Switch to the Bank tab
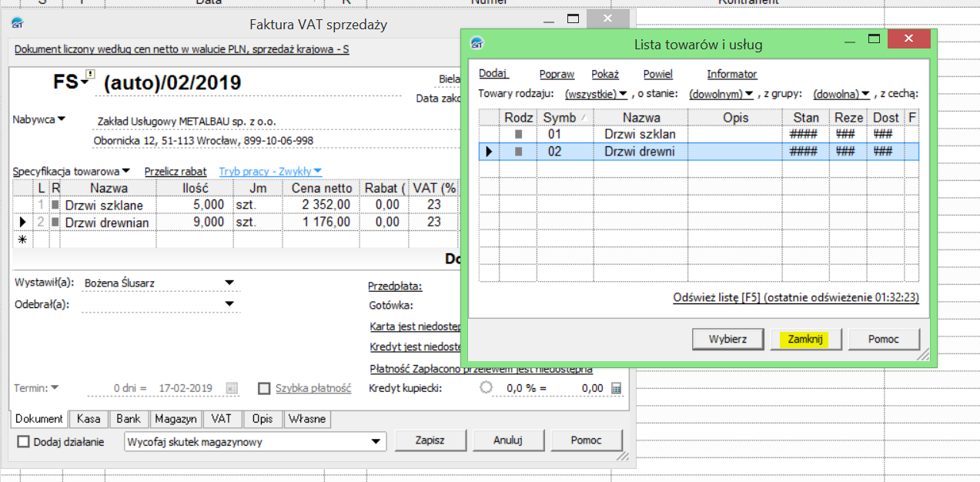Screen dimensions: 980x482 [129, 419]
